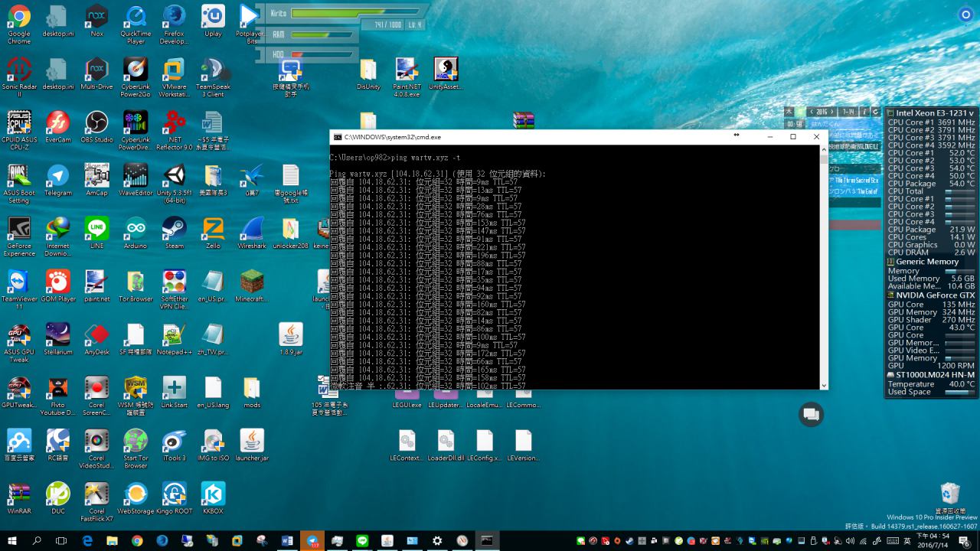This screenshot has width=980, height=551.
Task: Open the Recycle Bin on the desktop
Action: coord(949,494)
